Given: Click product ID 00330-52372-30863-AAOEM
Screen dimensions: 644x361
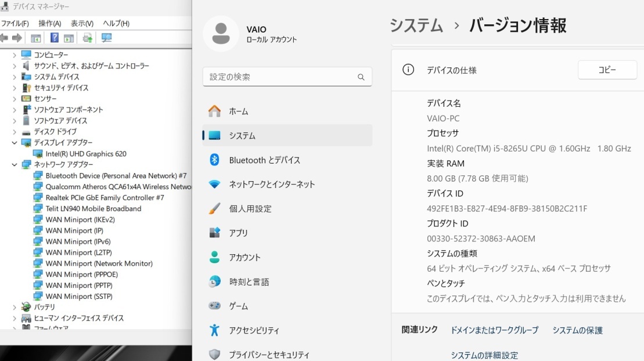Looking at the screenshot, I should [x=481, y=239].
